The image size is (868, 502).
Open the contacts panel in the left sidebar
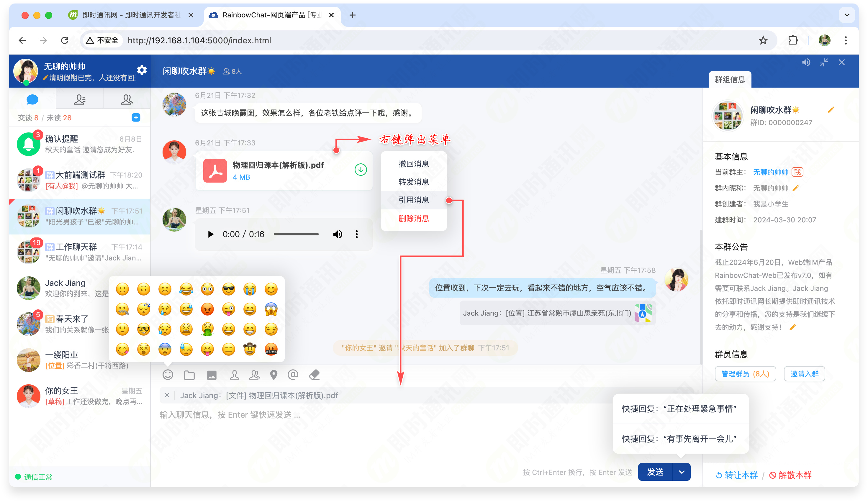coord(80,99)
